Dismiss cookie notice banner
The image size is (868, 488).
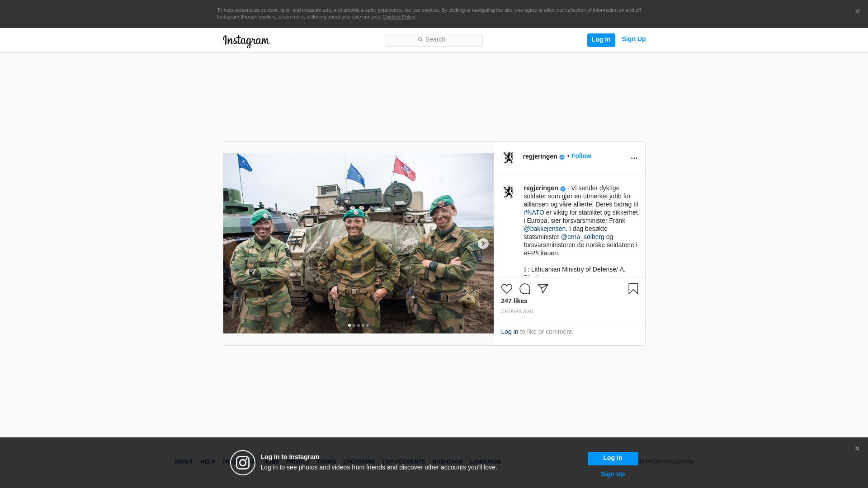pos(857,12)
